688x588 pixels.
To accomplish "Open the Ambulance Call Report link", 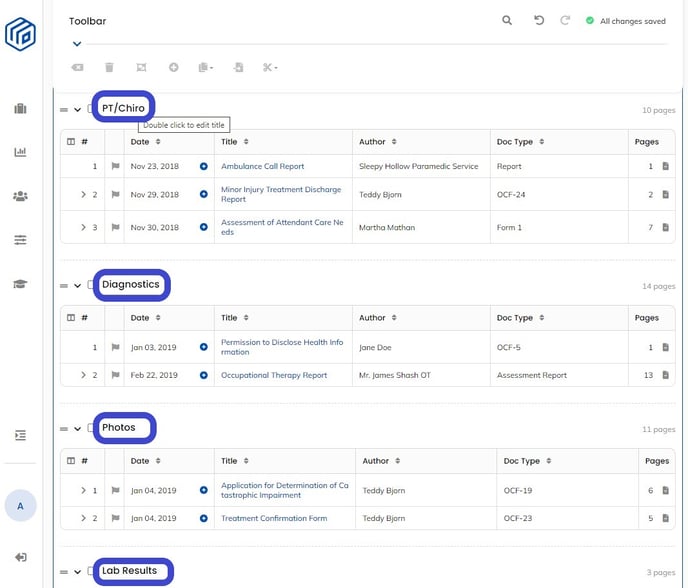I will click(x=262, y=166).
